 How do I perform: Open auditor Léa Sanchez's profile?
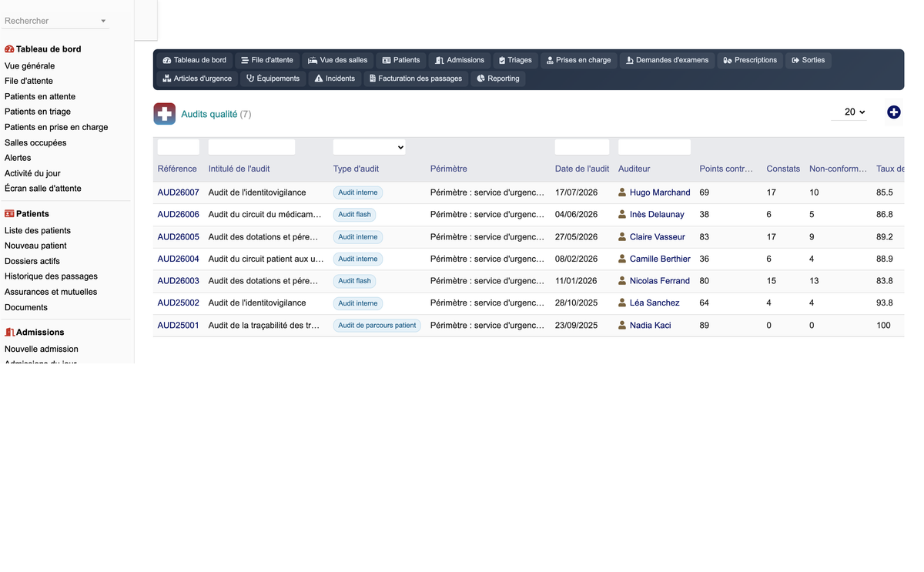[x=654, y=303]
